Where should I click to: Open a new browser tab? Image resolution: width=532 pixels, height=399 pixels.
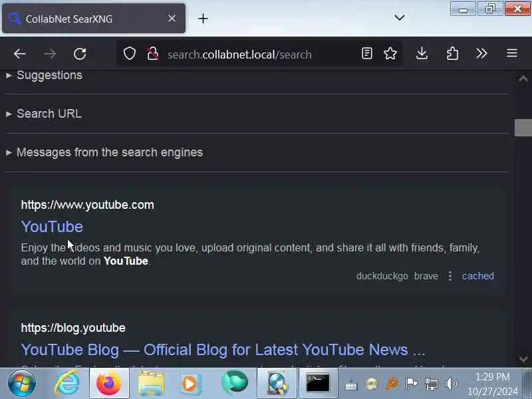pos(203,19)
